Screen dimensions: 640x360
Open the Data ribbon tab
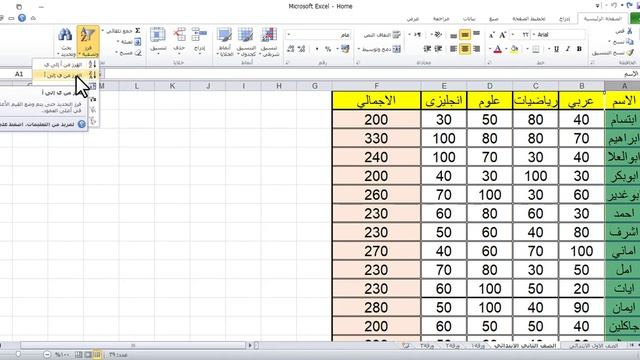click(x=469, y=19)
